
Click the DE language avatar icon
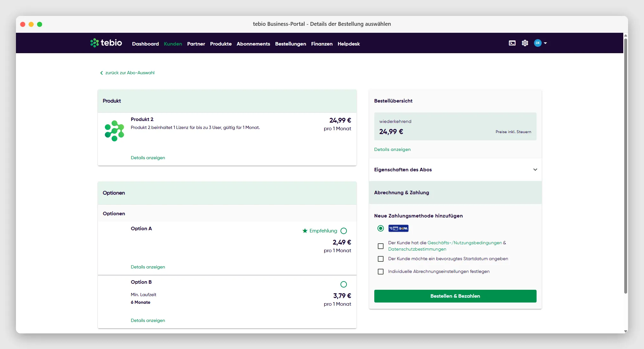pyautogui.click(x=538, y=43)
